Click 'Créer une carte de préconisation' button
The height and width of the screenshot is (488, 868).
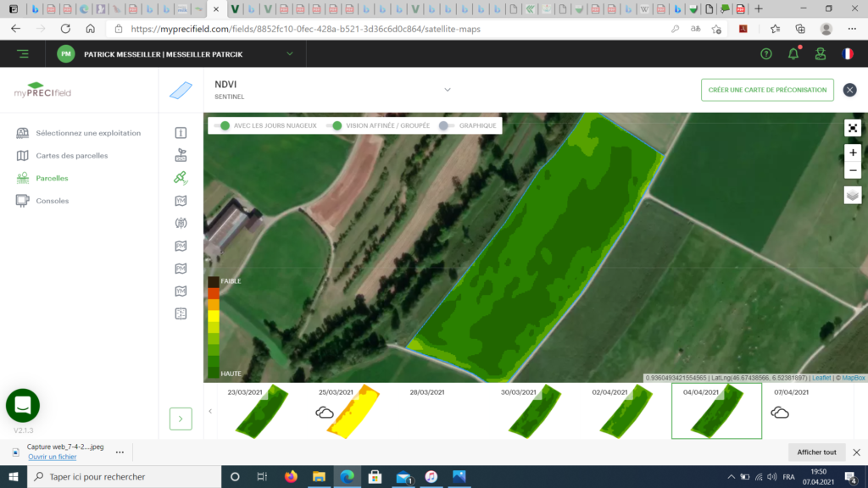[x=767, y=90]
